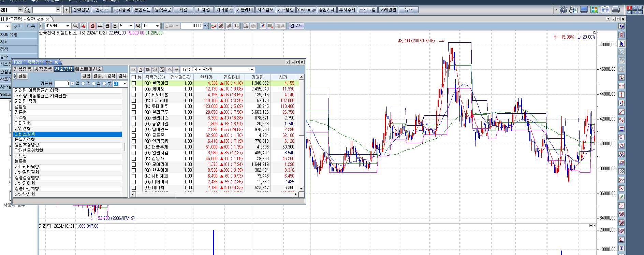Check the box for 블랙야크 row
Image resolution: width=644 pixels, height=255 pixels.
tap(134, 83)
